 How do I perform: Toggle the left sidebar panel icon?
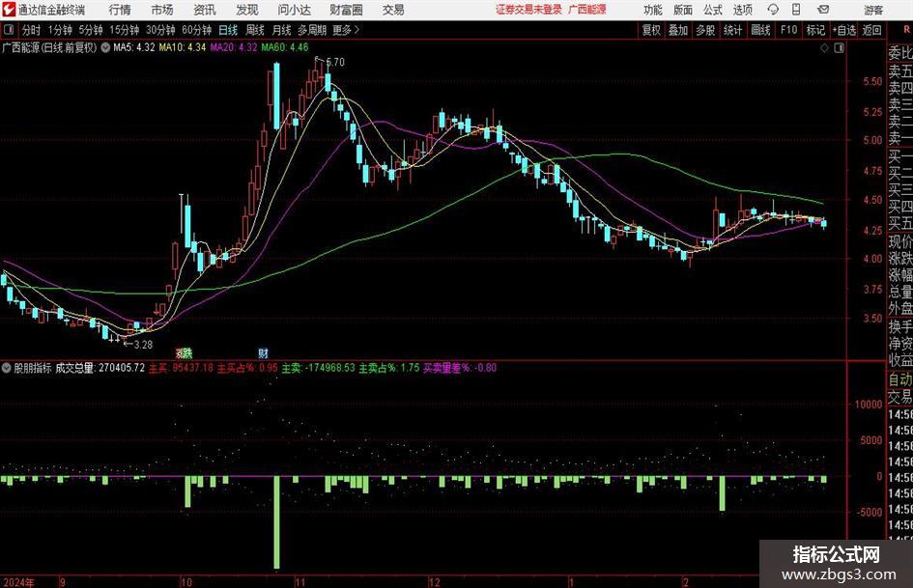point(8,30)
